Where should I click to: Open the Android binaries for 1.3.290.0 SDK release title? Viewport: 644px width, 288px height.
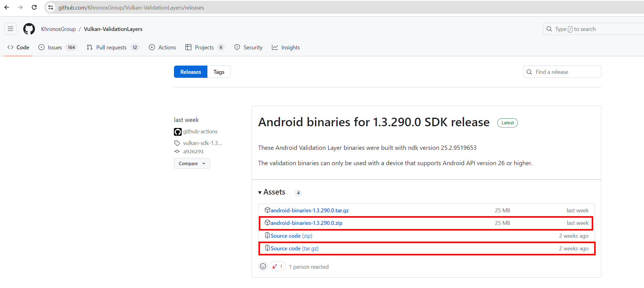coord(374,122)
